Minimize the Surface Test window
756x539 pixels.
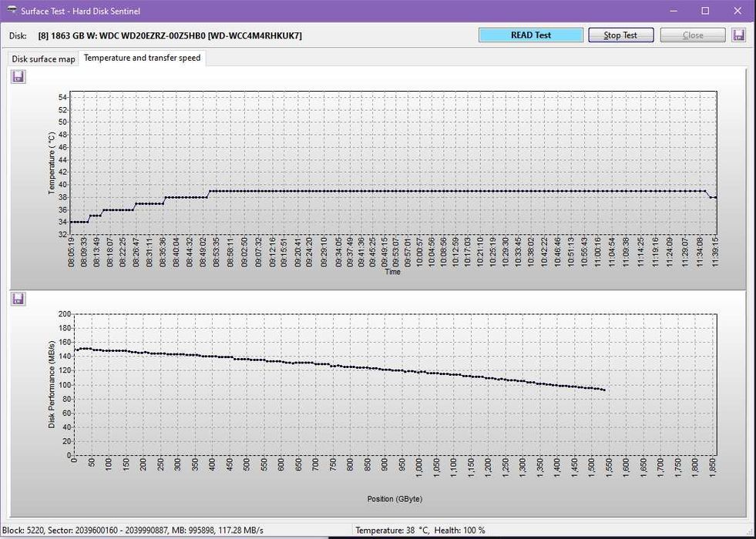pos(673,11)
